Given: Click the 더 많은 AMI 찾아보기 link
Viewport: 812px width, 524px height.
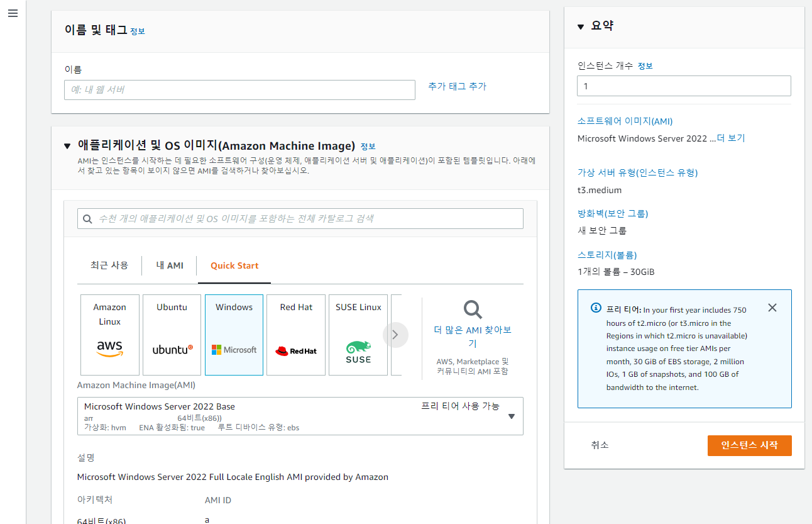Looking at the screenshot, I should (473, 337).
